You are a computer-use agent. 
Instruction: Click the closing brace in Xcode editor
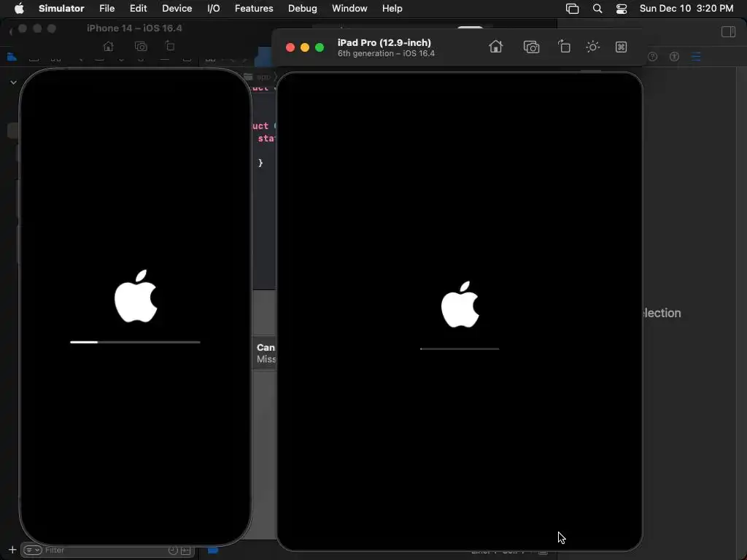pyautogui.click(x=260, y=163)
